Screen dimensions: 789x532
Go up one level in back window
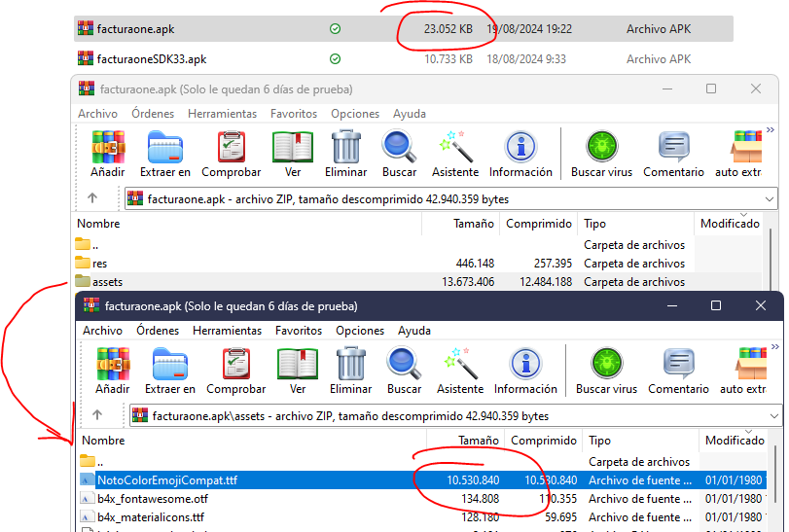[x=92, y=198]
